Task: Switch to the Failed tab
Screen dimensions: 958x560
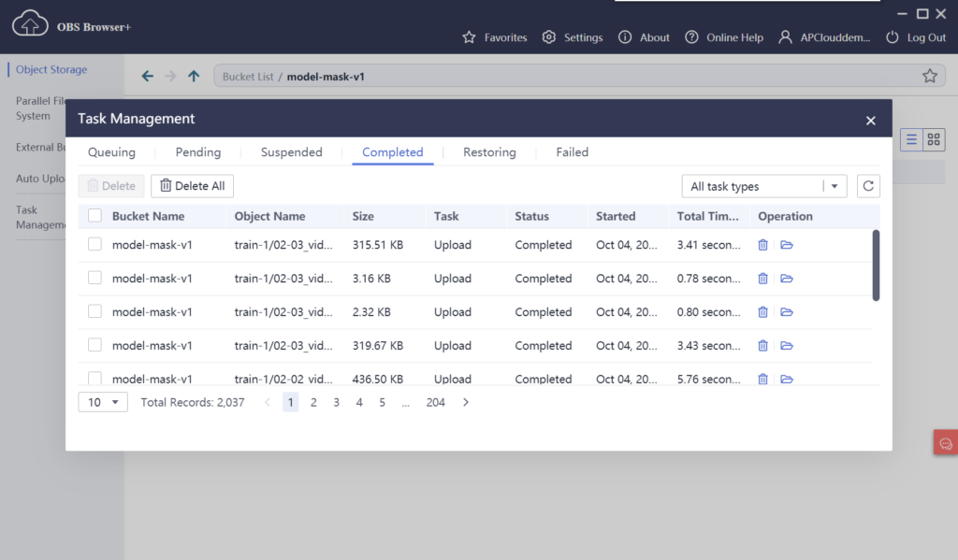Action: (x=572, y=152)
